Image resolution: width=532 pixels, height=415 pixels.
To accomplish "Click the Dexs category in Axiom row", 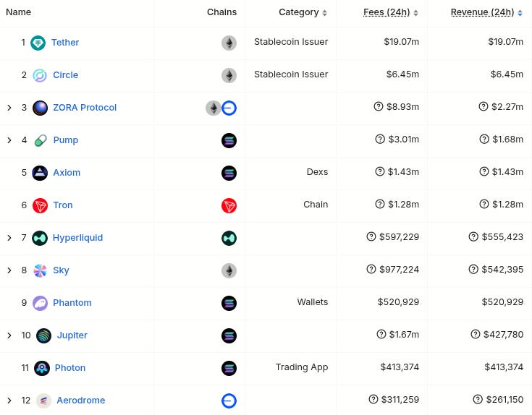I will tap(317, 172).
